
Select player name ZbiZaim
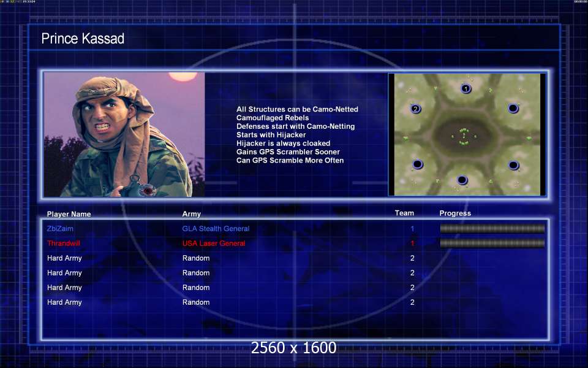click(x=60, y=228)
